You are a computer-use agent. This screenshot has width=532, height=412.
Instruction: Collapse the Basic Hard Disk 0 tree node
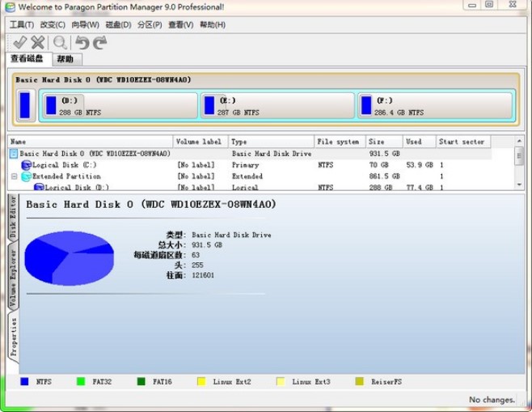point(13,154)
